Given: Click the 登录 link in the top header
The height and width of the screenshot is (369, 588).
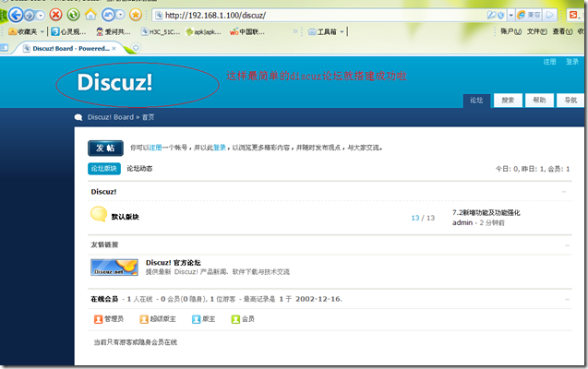Looking at the screenshot, I should coord(572,62).
